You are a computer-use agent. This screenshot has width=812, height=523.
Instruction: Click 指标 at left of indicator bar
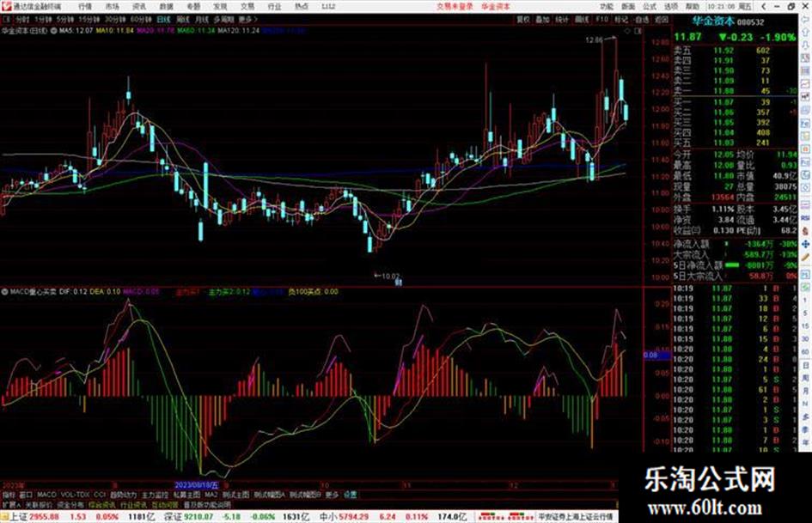[9, 495]
